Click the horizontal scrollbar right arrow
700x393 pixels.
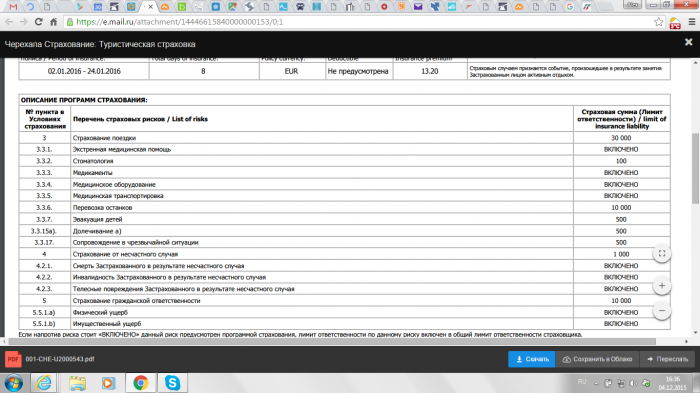point(687,342)
